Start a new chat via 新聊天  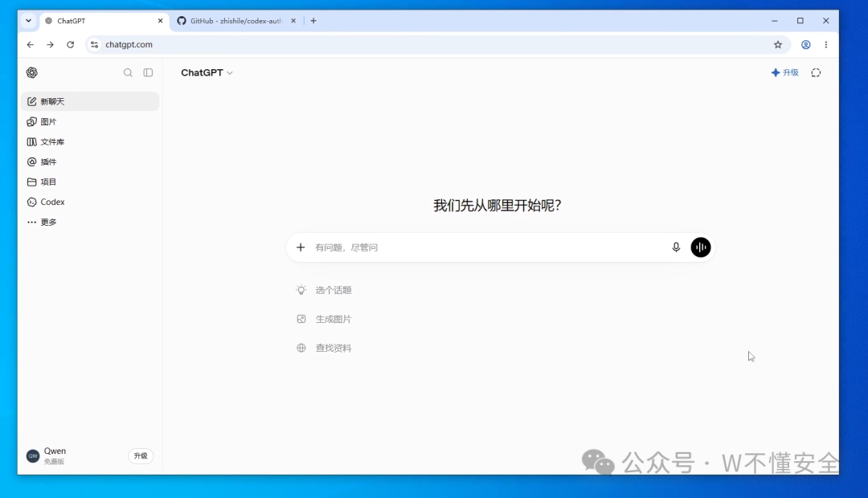click(x=90, y=101)
